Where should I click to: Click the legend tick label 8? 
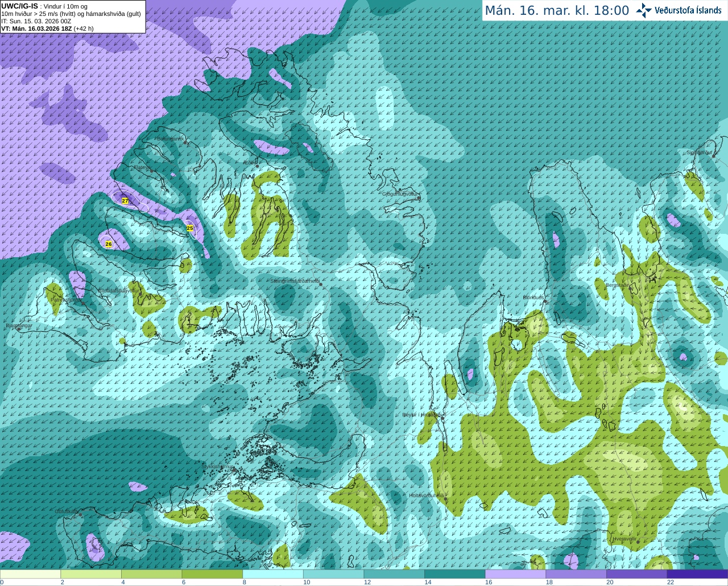click(x=244, y=582)
